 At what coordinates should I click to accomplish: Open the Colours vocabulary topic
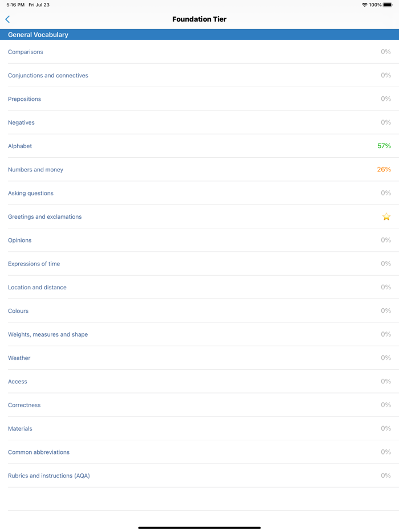point(18,310)
